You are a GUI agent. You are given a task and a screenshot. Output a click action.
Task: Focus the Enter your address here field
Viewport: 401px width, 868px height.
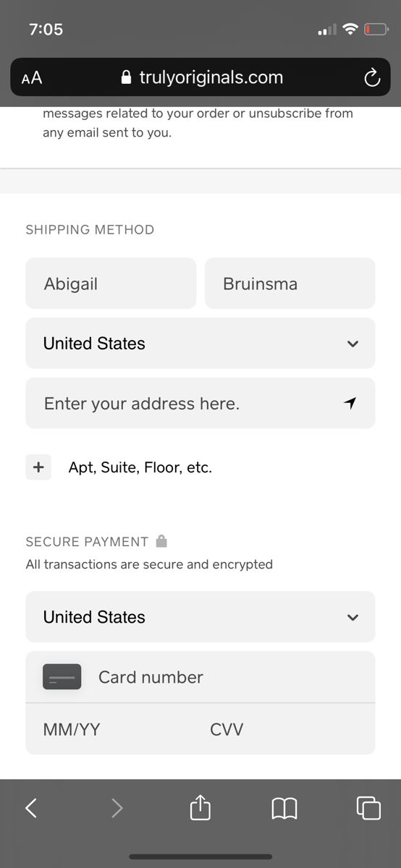point(200,403)
